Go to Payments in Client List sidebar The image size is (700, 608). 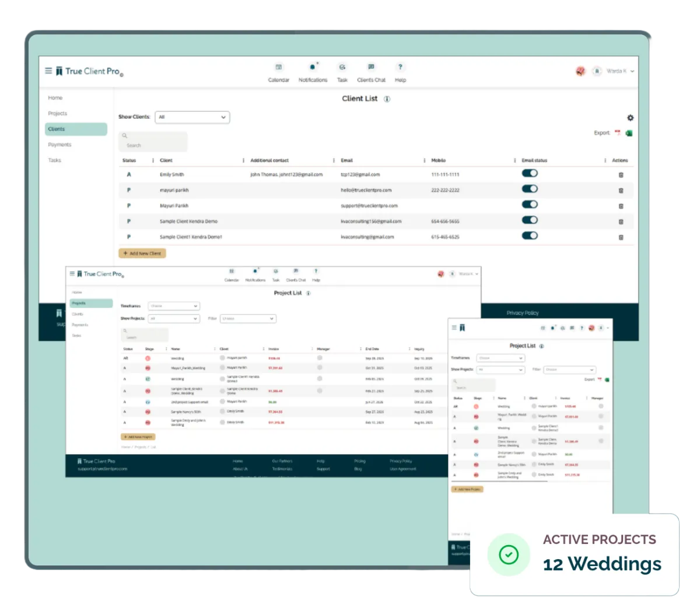pyautogui.click(x=60, y=145)
